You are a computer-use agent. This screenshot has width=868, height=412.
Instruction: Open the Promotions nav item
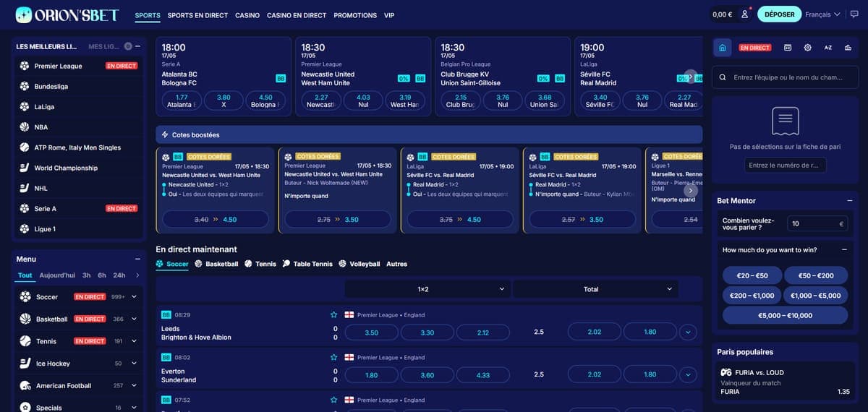click(x=355, y=15)
